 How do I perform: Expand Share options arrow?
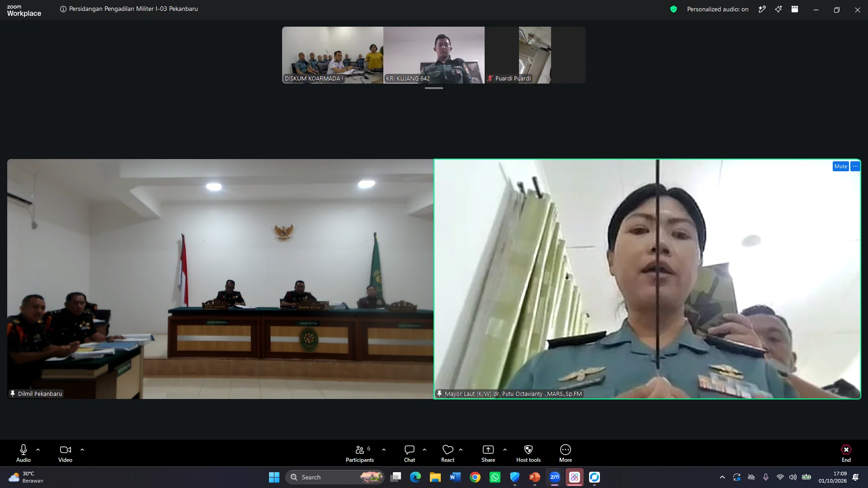click(x=505, y=450)
